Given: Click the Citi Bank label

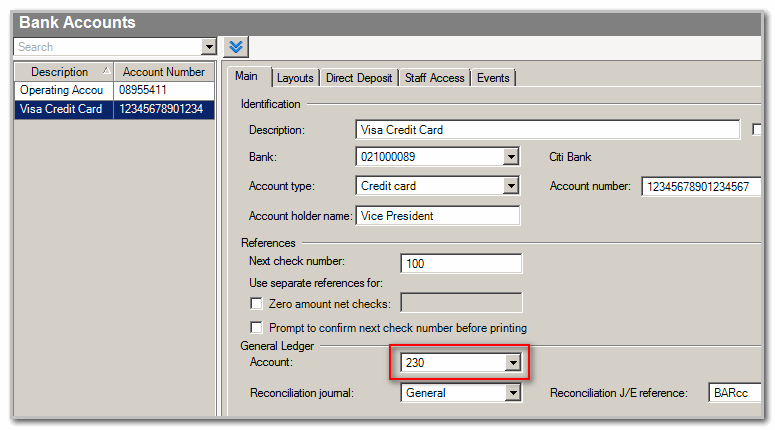Looking at the screenshot, I should tap(570, 157).
